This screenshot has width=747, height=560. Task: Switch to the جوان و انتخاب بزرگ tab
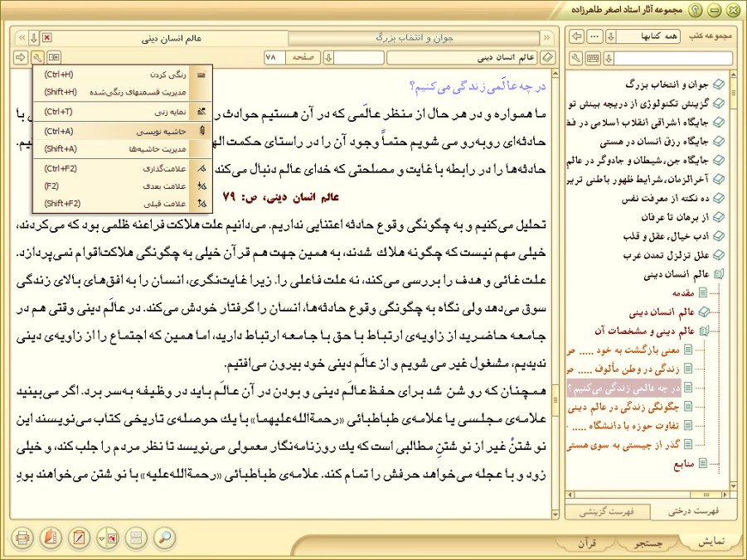tap(415, 37)
